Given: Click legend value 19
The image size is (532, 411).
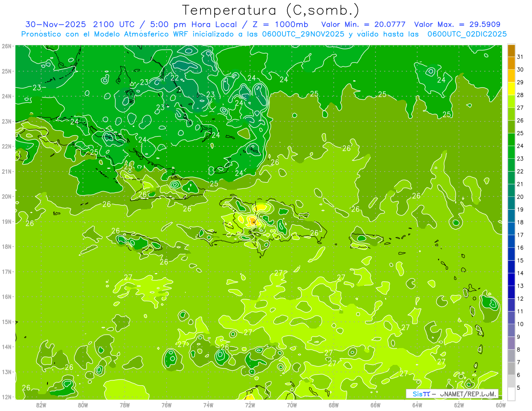Looking at the screenshot, I should tap(520, 210).
